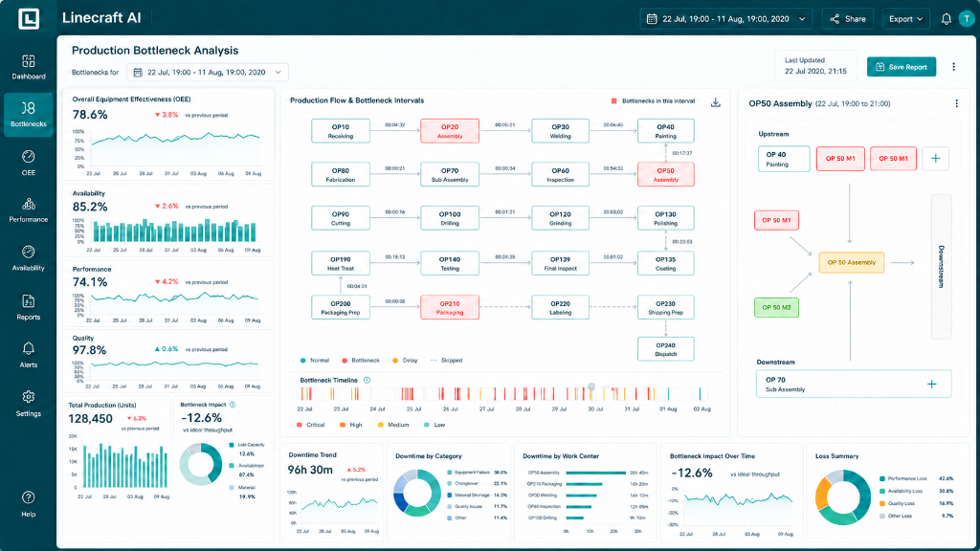Image resolution: width=980 pixels, height=551 pixels.
Task: Show Bottleneck Impact info icon
Action: click(233, 405)
